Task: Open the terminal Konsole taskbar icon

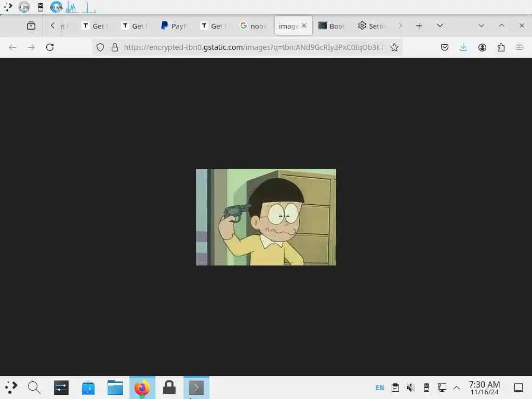Action: [196, 388]
